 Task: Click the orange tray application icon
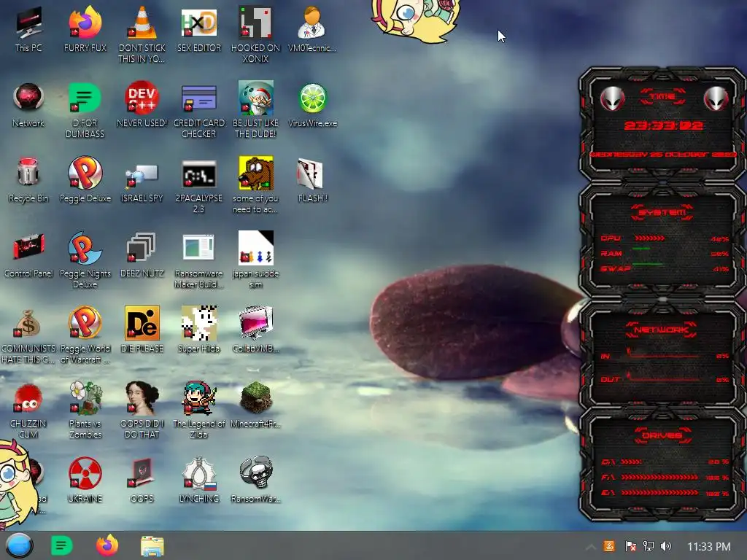tap(609, 546)
